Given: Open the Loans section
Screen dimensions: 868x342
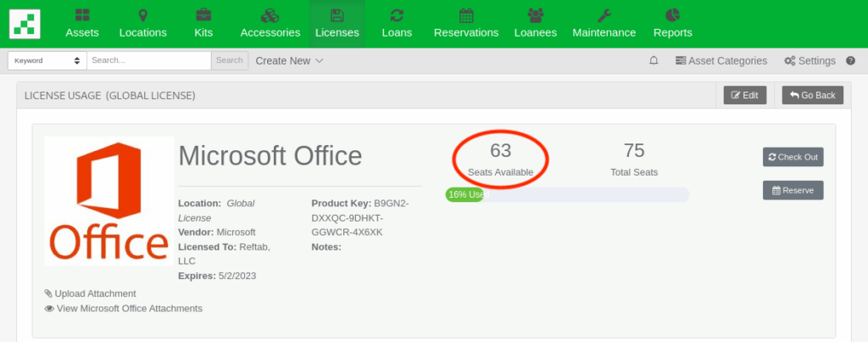Looking at the screenshot, I should pos(397,24).
